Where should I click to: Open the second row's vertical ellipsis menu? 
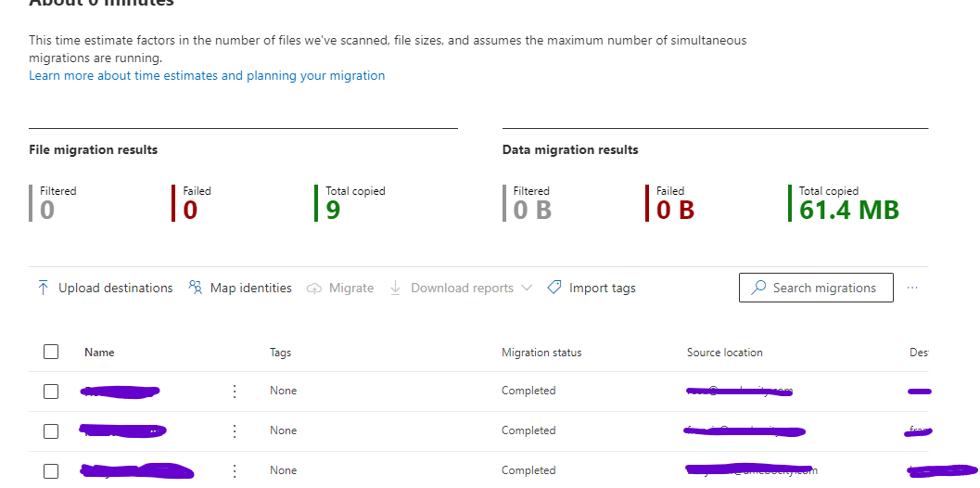point(235,431)
